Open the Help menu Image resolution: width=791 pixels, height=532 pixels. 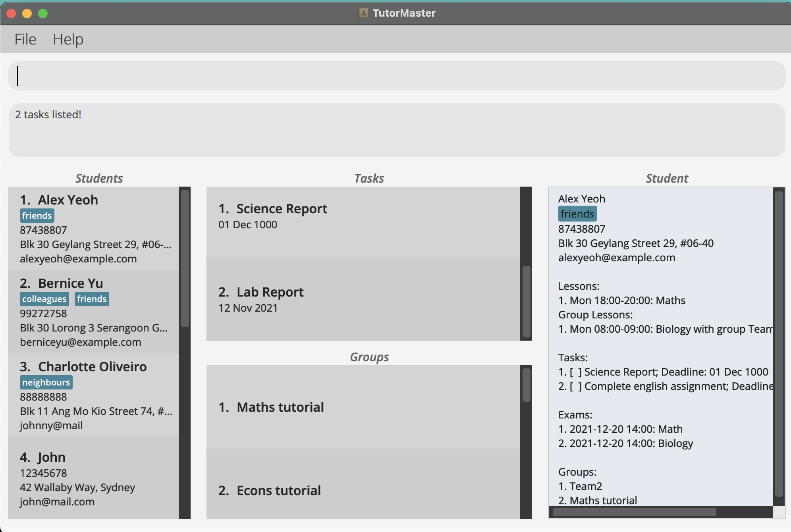(x=68, y=39)
